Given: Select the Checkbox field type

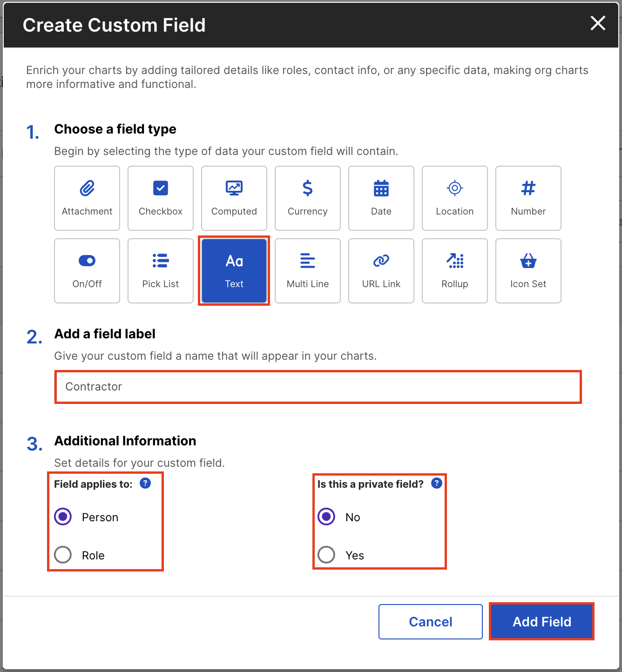Looking at the screenshot, I should tap(160, 198).
